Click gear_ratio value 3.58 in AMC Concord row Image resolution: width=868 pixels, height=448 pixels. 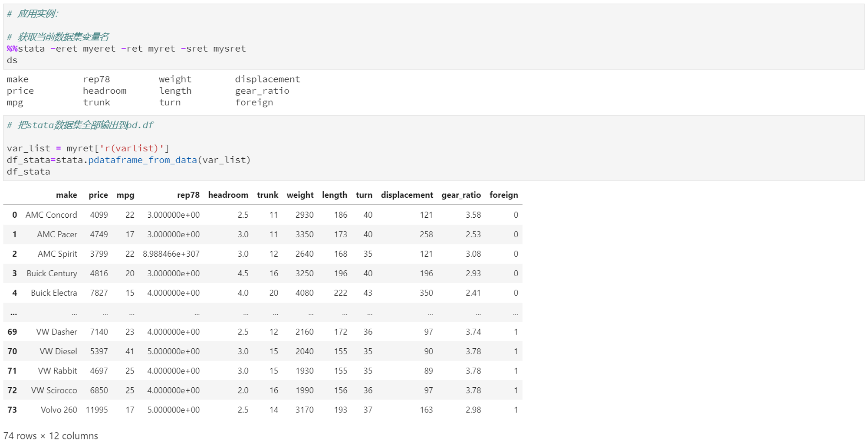point(473,215)
